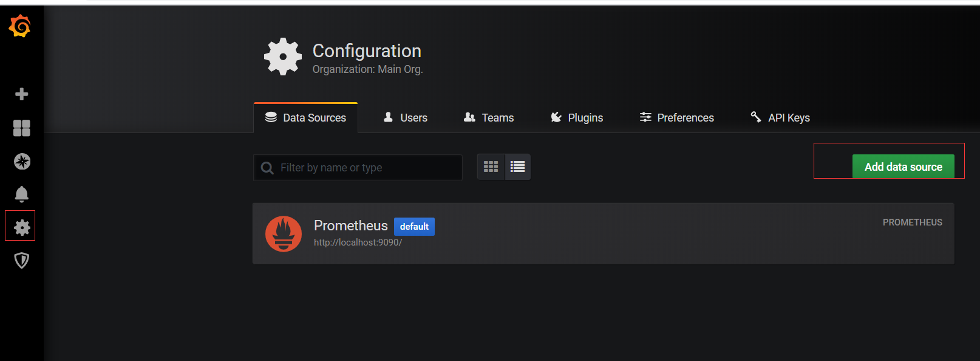This screenshot has height=361, width=980.
Task: Open the Prometheus data source entry
Action: pyautogui.click(x=350, y=225)
